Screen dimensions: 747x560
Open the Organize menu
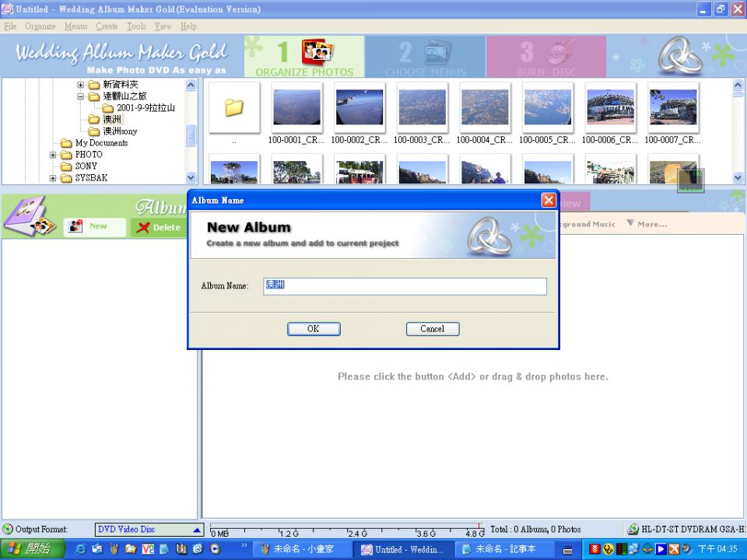pyautogui.click(x=40, y=26)
